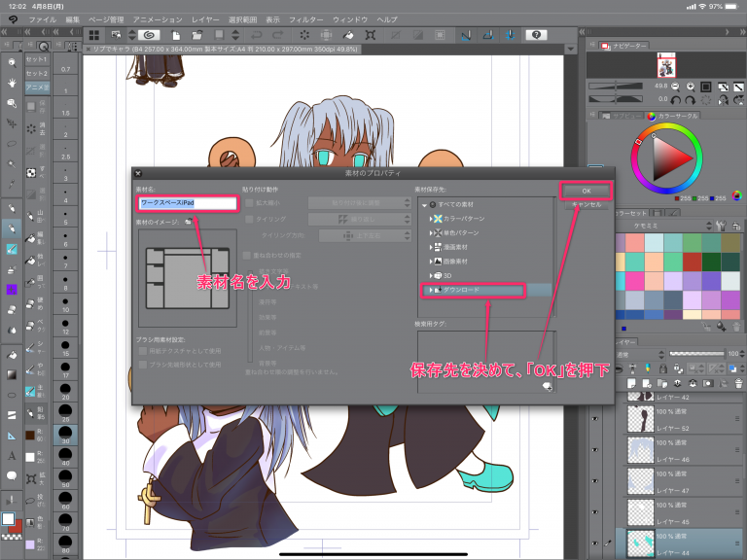
Task: Open the help question mark icon
Action: click(x=536, y=35)
